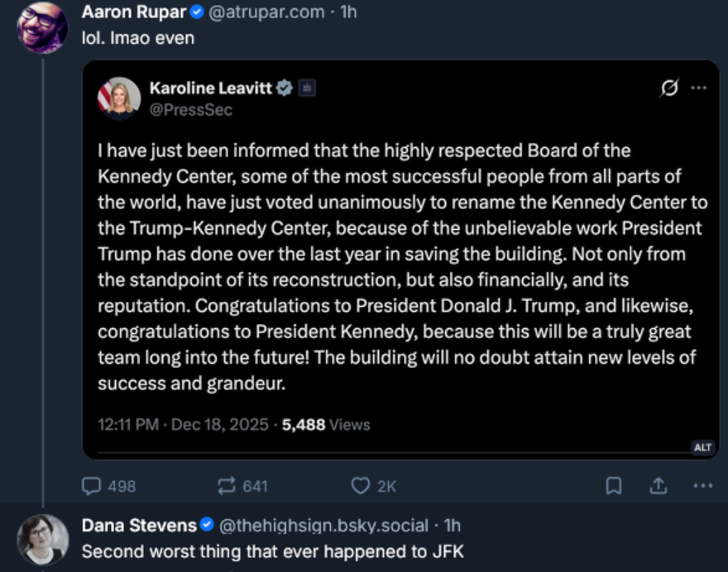Open the three-dot menu in Karoline Leavitt's tweet
Viewport: 728px width, 572px height.
[x=699, y=88]
